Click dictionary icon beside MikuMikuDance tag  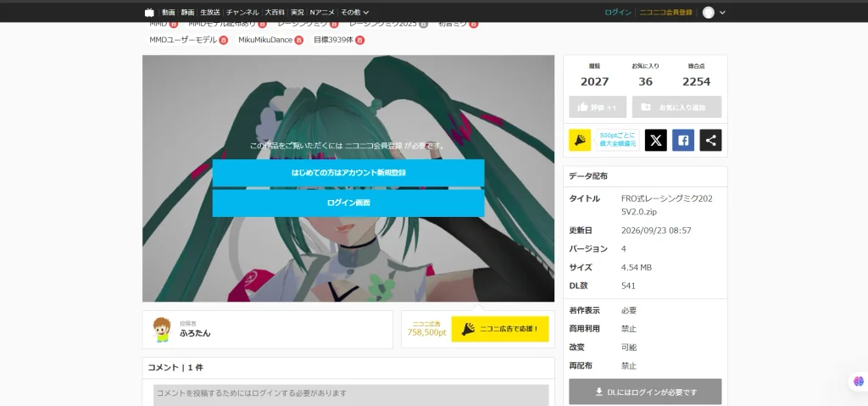click(x=299, y=40)
